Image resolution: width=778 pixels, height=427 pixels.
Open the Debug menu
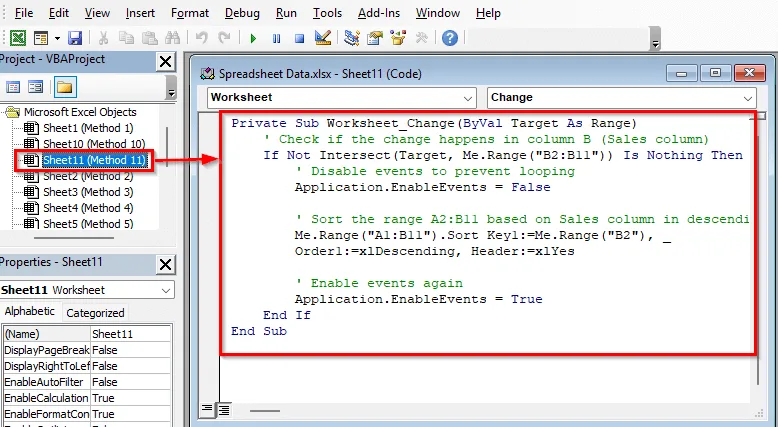click(x=242, y=13)
